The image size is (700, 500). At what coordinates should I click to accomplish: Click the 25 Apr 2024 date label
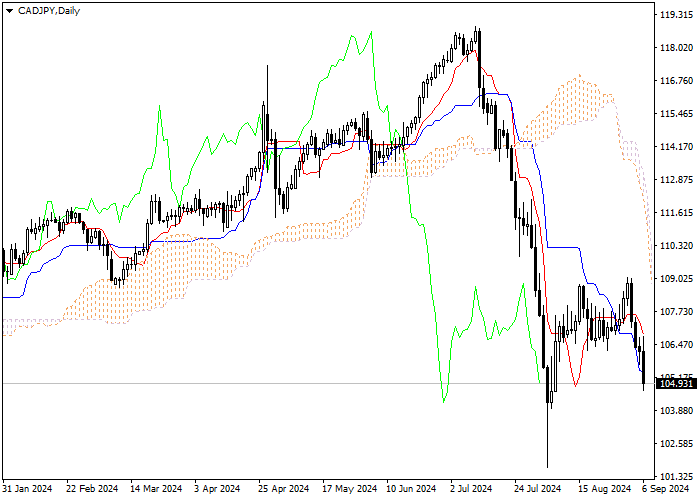tap(284, 489)
